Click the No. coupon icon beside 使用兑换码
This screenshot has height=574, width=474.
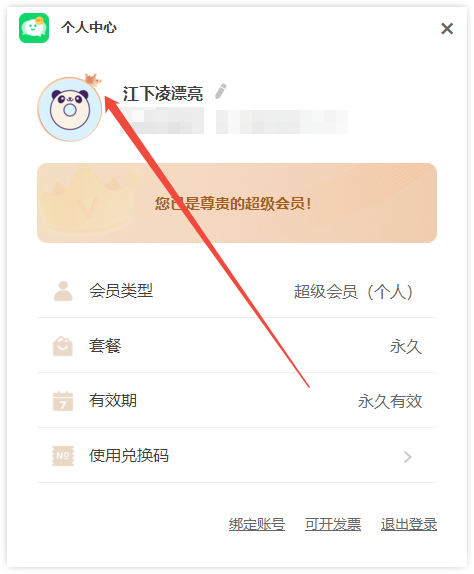point(63,456)
